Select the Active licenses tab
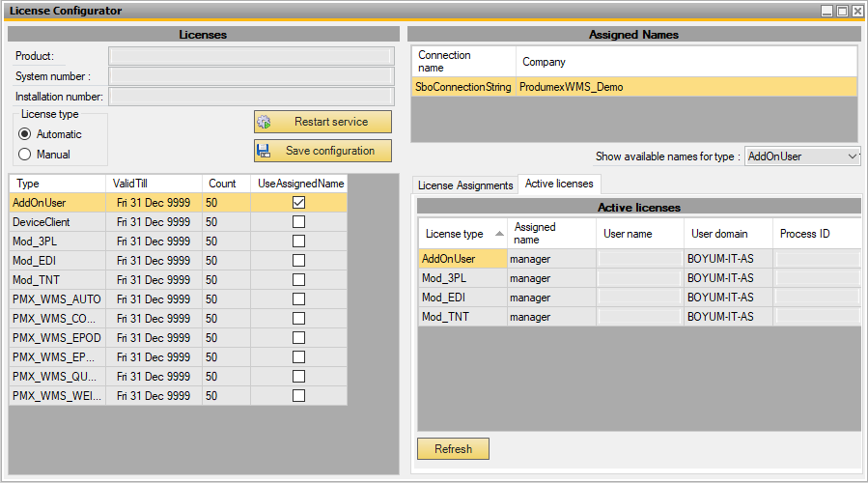868x483 pixels. click(560, 184)
